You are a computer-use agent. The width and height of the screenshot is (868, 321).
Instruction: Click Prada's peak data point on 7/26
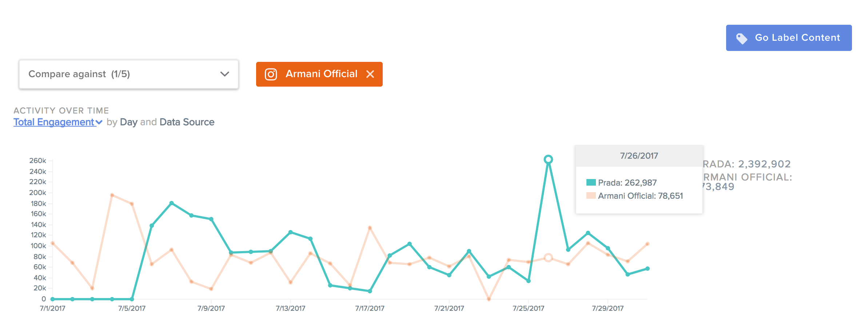coord(548,159)
